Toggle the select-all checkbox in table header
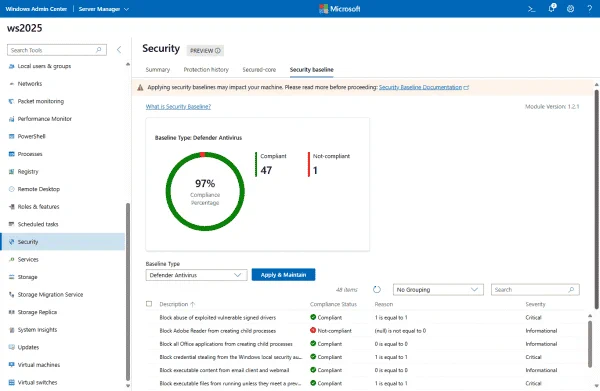The width and height of the screenshot is (600, 391). click(149, 304)
